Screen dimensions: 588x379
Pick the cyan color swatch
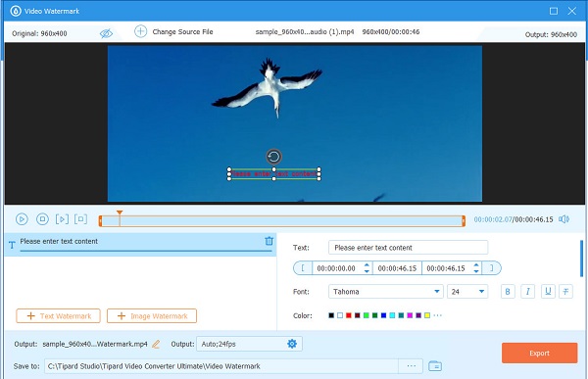[392, 315]
